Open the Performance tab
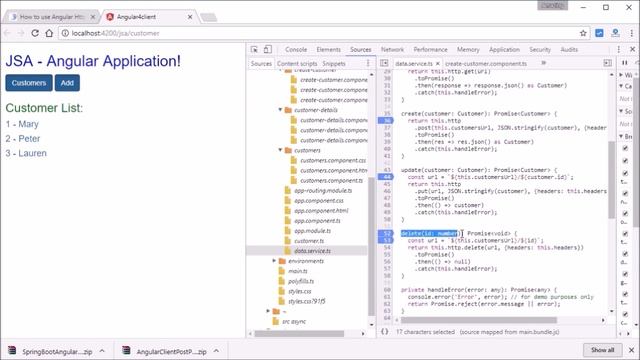The height and width of the screenshot is (360, 640). (x=430, y=49)
